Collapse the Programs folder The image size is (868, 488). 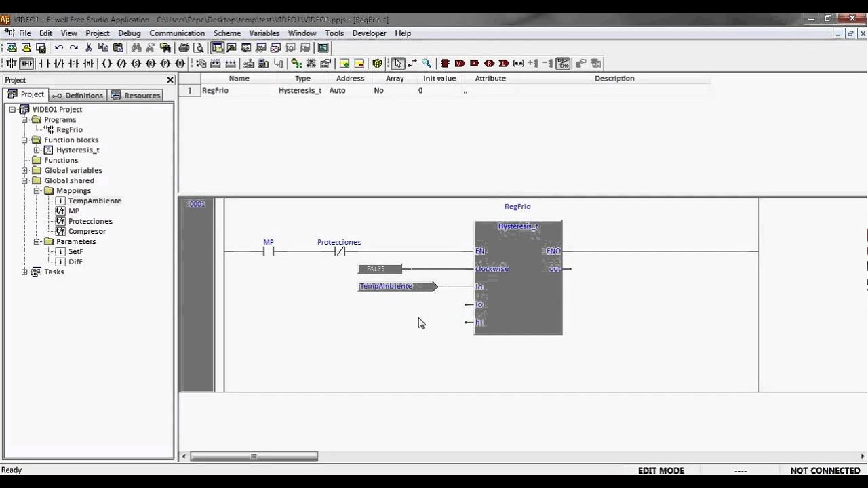[x=24, y=119]
